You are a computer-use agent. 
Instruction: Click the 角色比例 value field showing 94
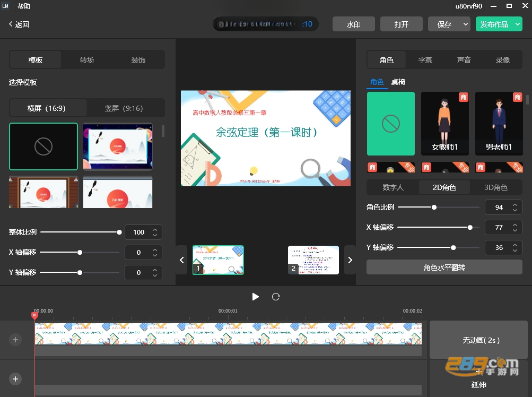click(499, 207)
